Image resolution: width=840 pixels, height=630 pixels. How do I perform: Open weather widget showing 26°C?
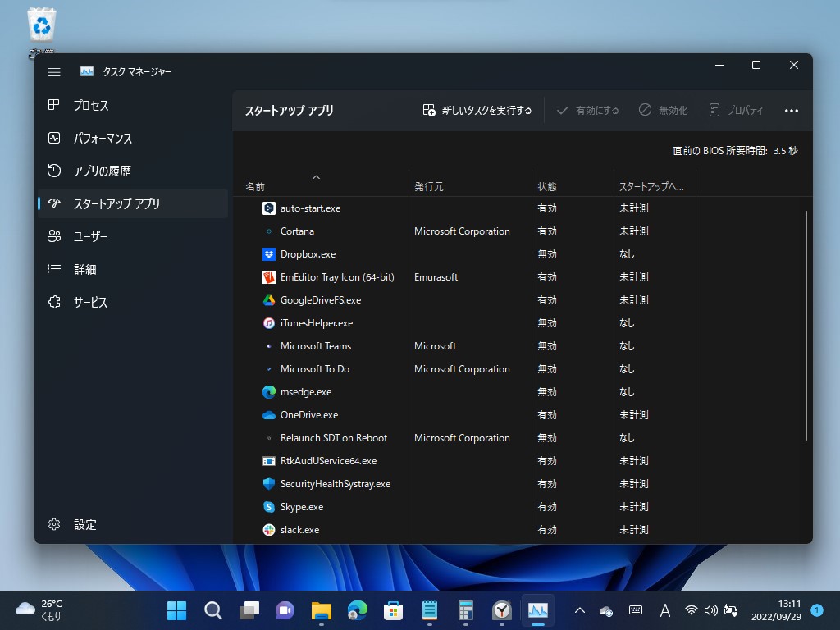(39, 610)
